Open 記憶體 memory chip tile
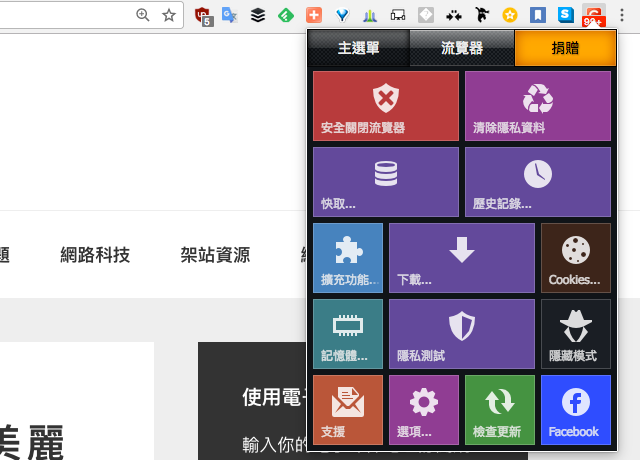 tap(347, 334)
